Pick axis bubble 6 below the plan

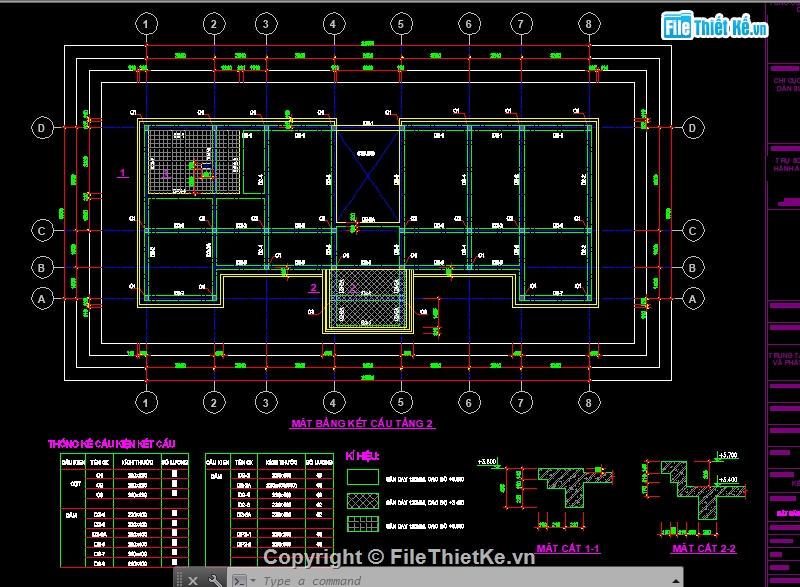[469, 403]
